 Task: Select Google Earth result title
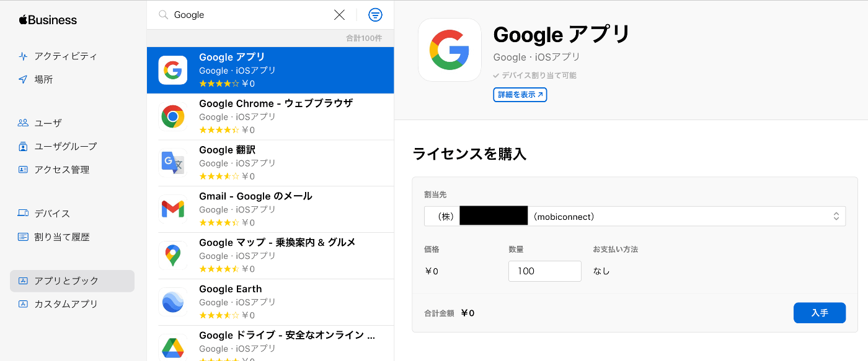point(231,289)
